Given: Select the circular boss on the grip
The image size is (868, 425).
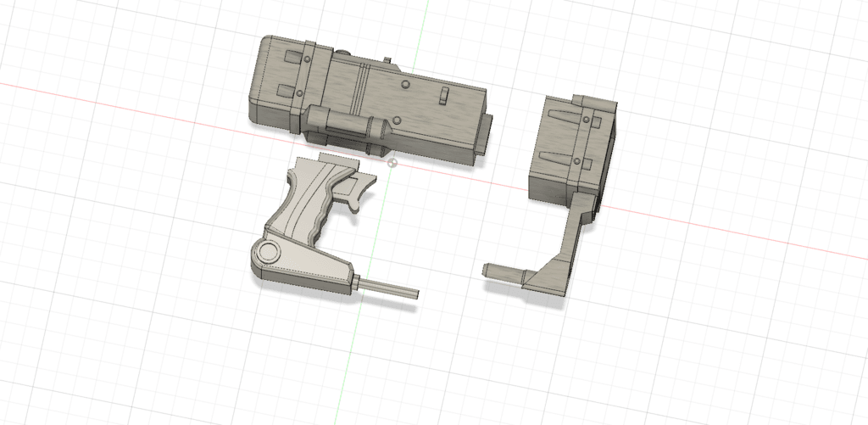Looking at the screenshot, I should click(x=270, y=252).
